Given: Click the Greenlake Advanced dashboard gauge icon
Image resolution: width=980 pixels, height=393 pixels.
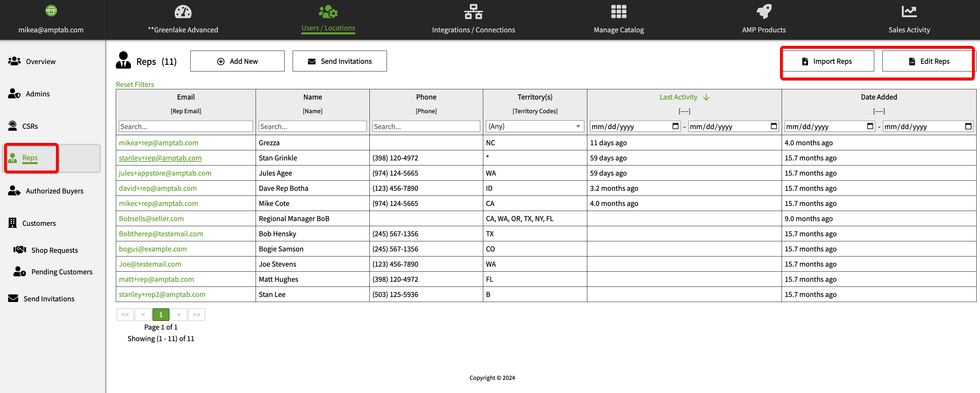Looking at the screenshot, I should click(183, 12).
